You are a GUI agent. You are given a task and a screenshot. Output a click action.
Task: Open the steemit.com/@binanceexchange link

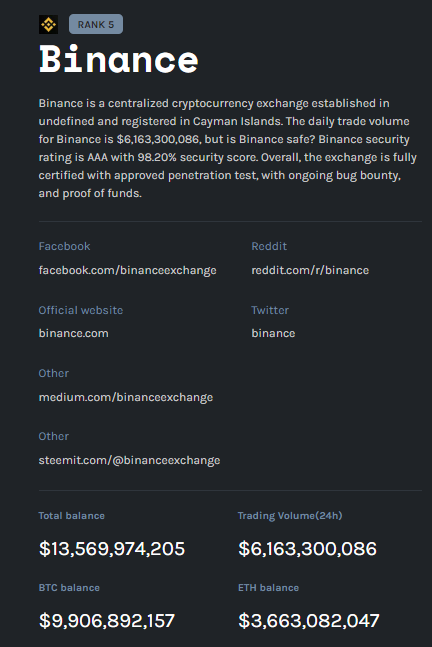tap(129, 460)
